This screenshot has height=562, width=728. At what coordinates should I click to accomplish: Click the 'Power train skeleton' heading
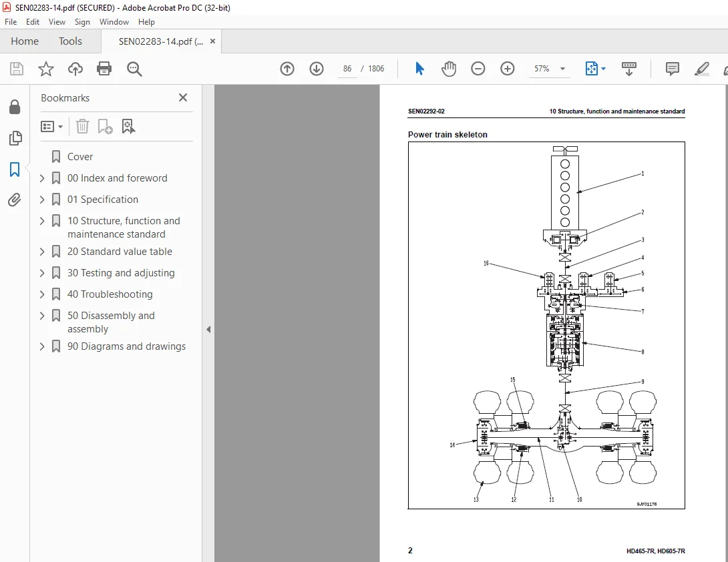point(447,135)
